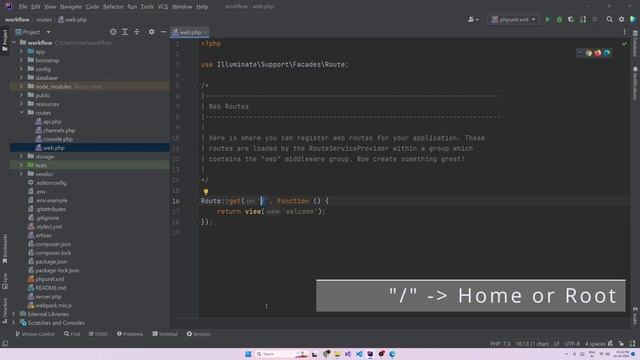Open preview in Firefox browser icon
The height and width of the screenshot is (360, 640).
598,53
